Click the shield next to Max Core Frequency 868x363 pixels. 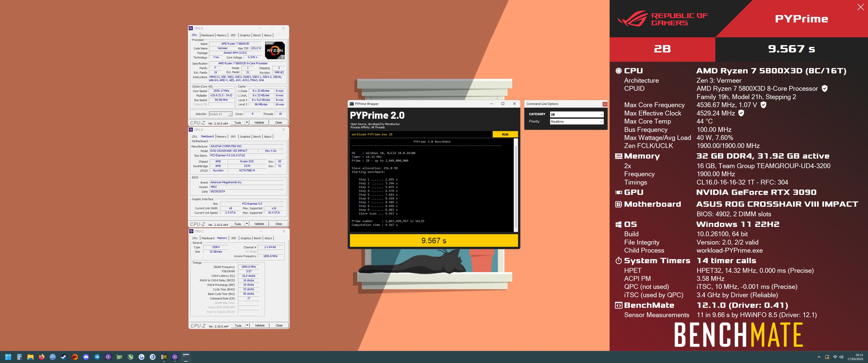(764, 105)
